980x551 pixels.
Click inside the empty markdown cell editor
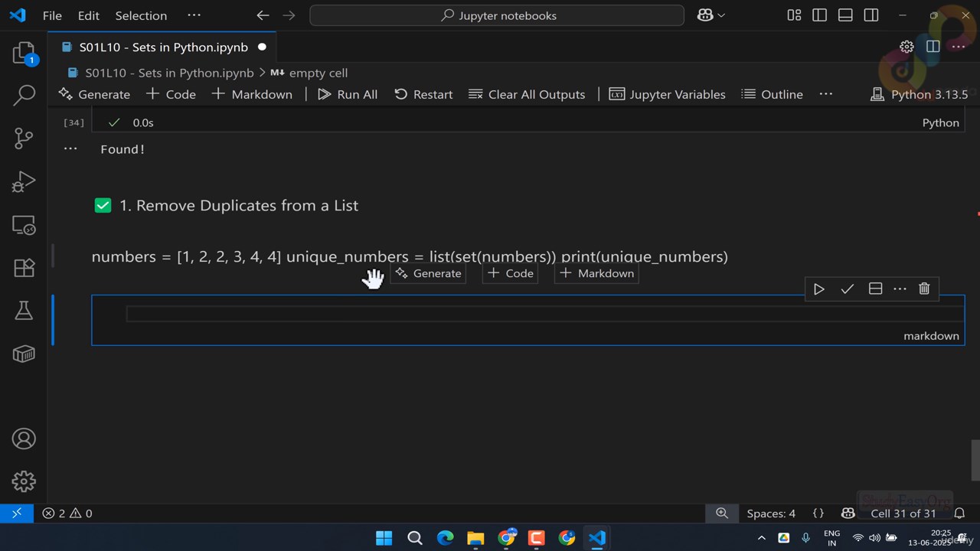tap(544, 314)
